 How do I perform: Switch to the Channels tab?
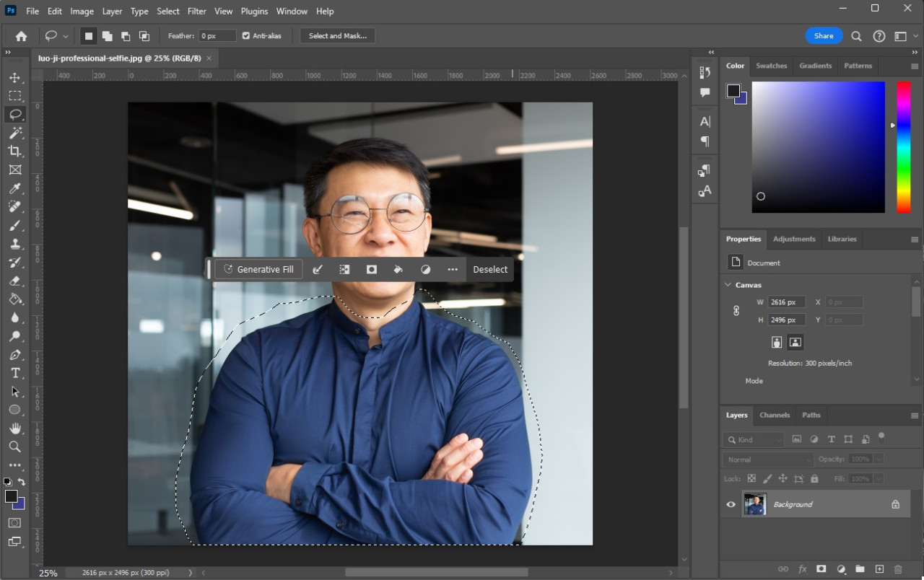(x=774, y=415)
